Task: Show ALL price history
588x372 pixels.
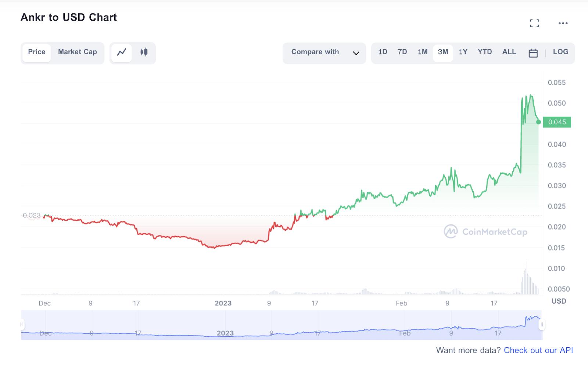Action: pos(509,52)
